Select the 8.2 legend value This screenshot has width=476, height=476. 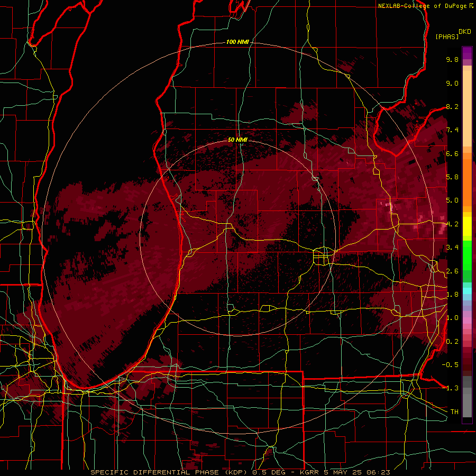click(452, 106)
